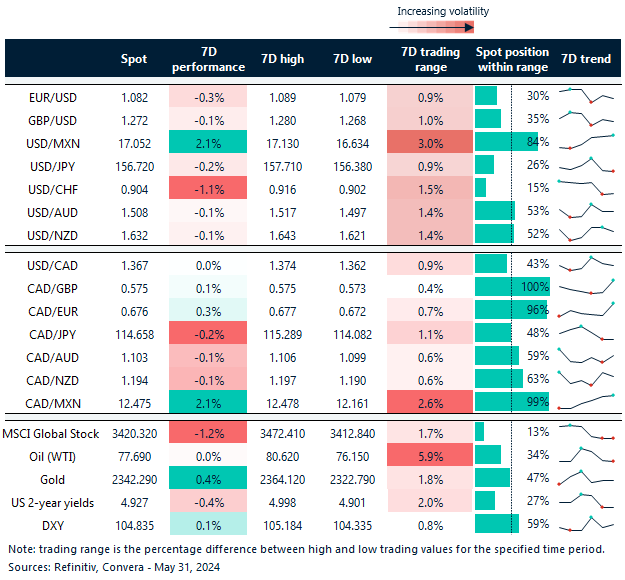Click the USD/MXN 7D trend sparkline
This screenshot has height=580, width=625.
tap(586, 141)
